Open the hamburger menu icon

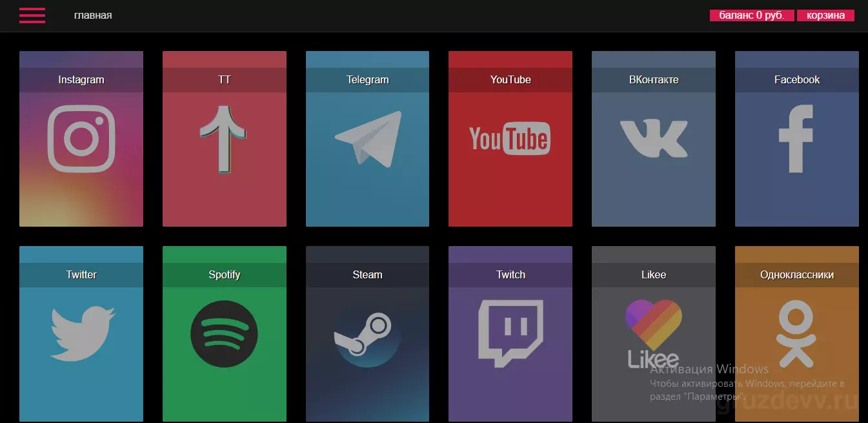pyautogui.click(x=32, y=15)
